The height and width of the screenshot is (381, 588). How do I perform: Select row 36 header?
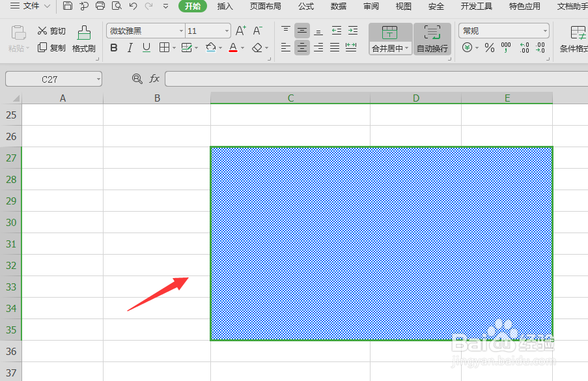click(x=11, y=352)
